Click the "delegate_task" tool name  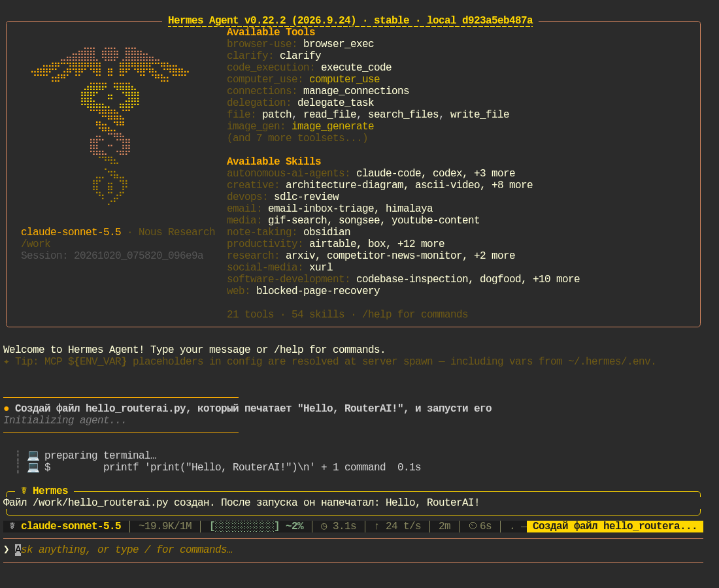[x=336, y=103]
